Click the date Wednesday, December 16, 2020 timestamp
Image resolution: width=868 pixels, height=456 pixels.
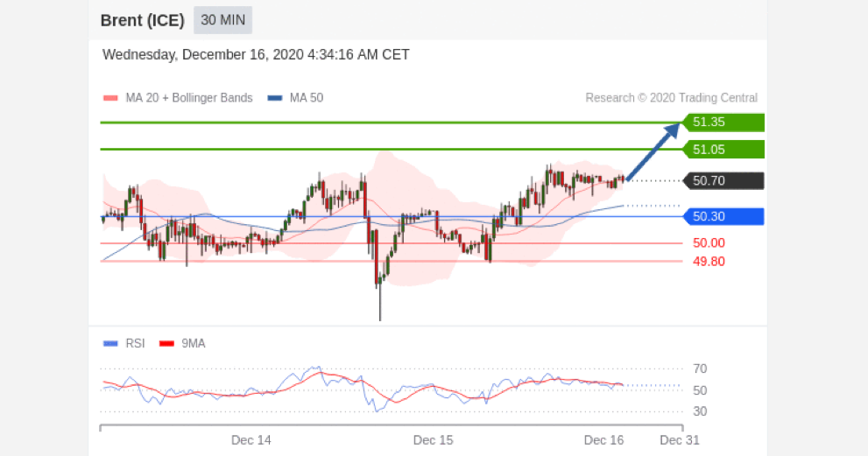256,55
